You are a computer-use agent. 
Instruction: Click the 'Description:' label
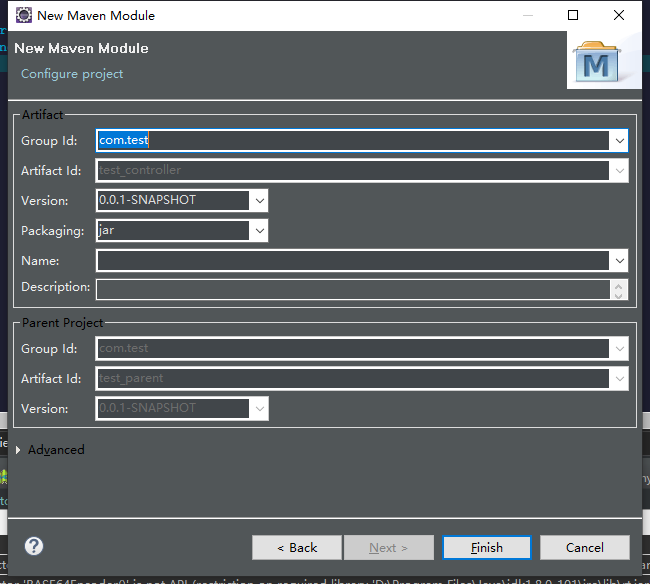point(56,287)
